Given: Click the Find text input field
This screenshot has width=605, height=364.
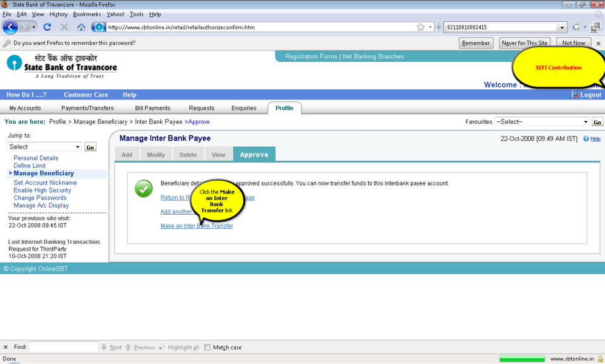Looking at the screenshot, I should click(64, 348).
